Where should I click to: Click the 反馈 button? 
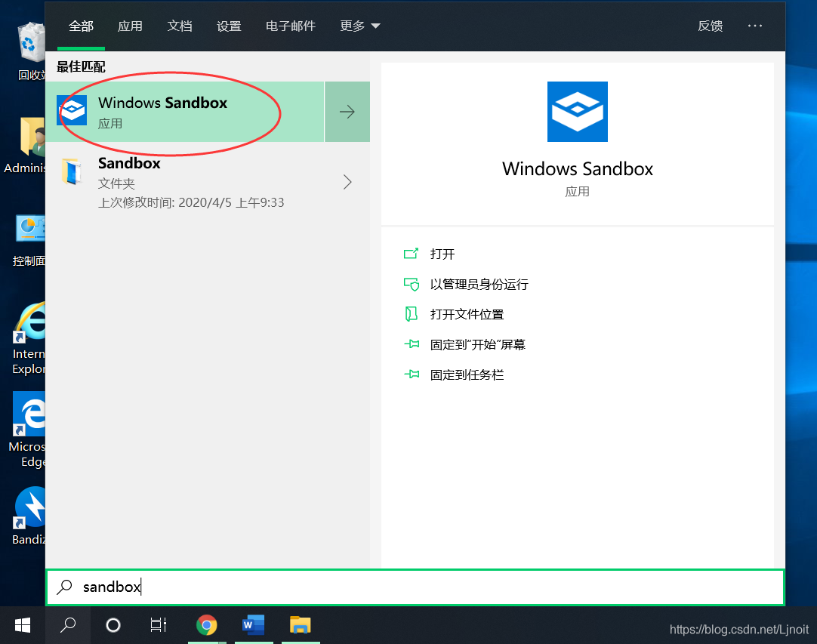tap(711, 26)
